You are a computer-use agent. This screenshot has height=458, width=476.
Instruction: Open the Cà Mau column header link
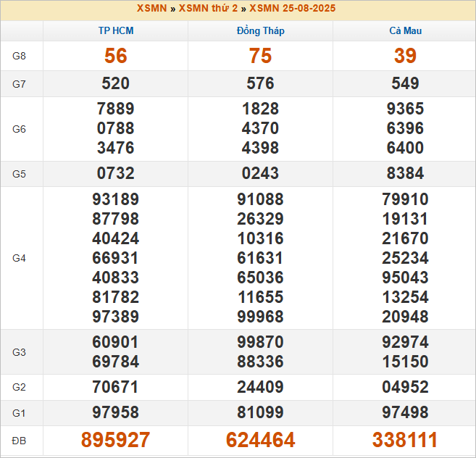click(x=405, y=30)
